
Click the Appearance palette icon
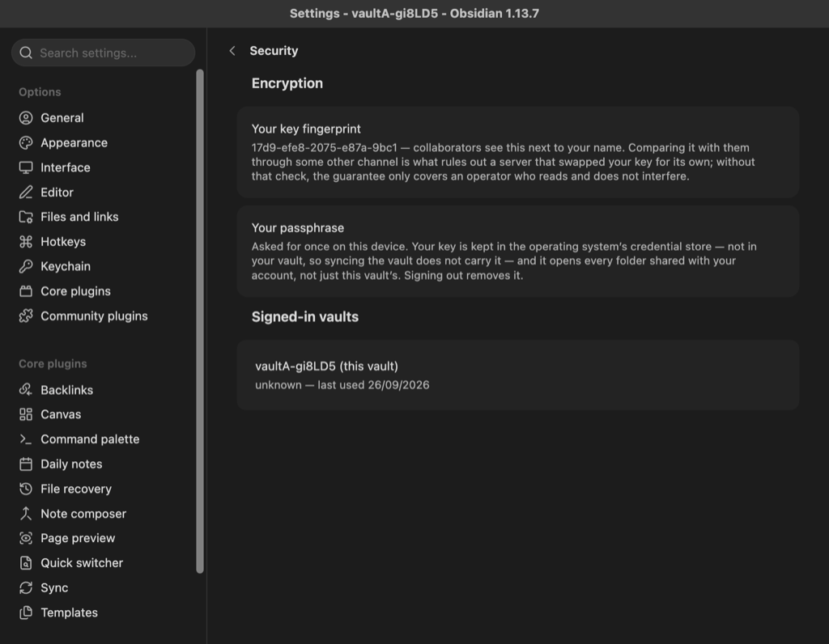26,142
